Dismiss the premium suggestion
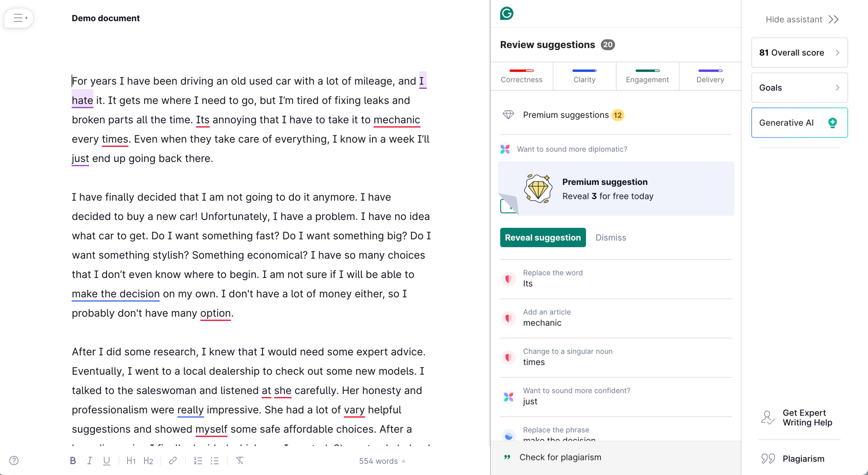 (611, 238)
